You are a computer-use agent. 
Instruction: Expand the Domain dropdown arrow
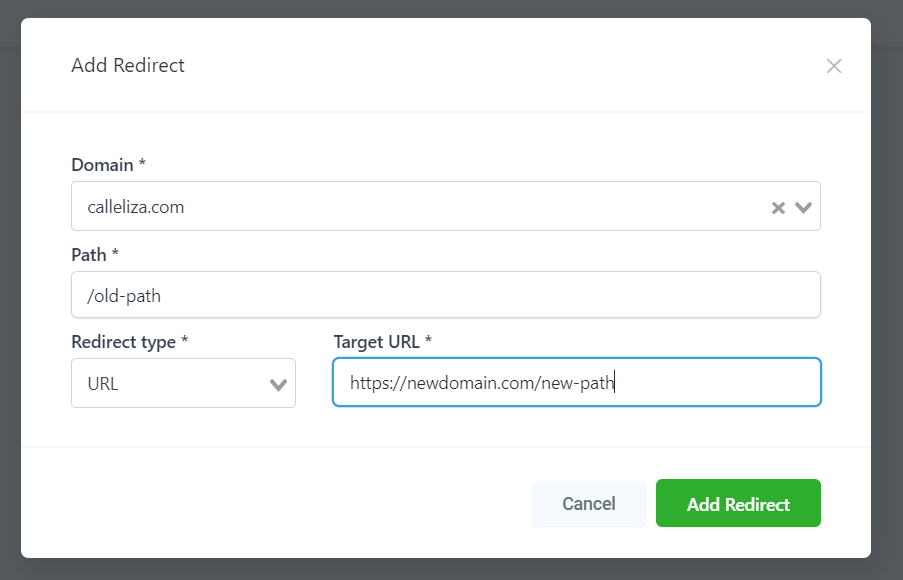804,208
